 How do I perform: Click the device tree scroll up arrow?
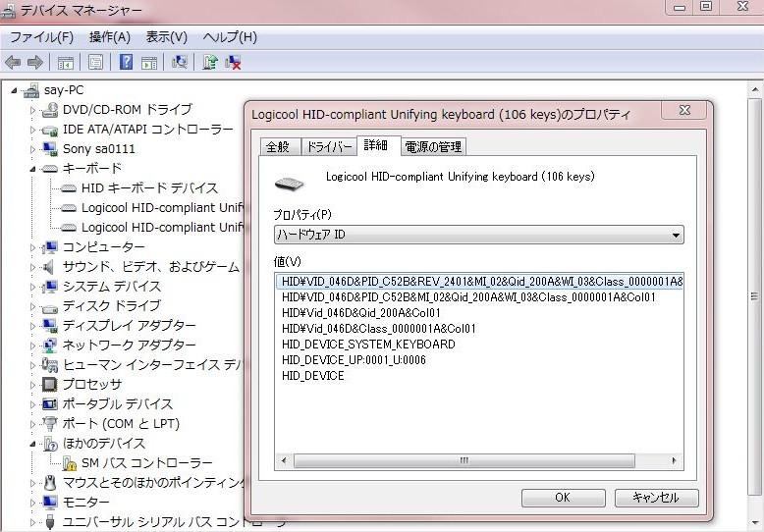pyautogui.click(x=754, y=90)
